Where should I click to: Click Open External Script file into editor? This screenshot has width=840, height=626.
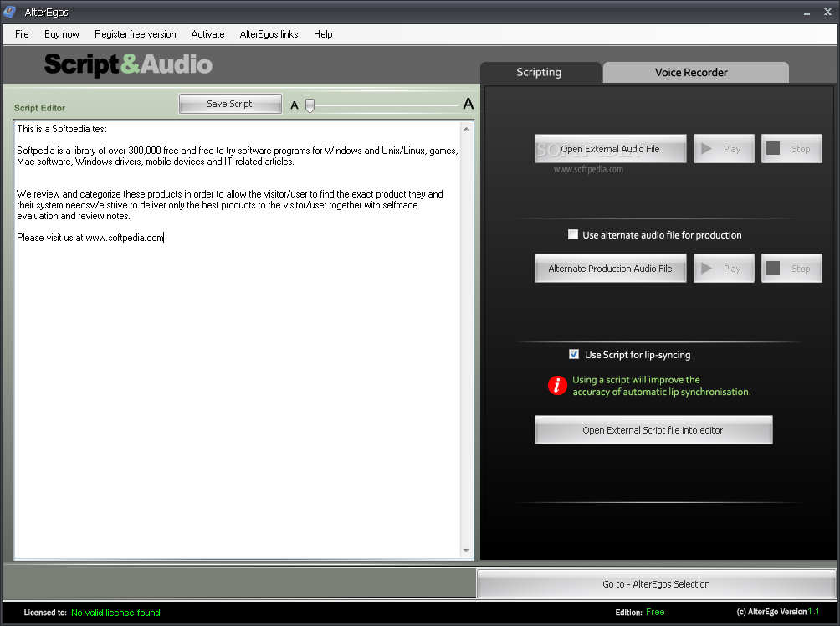click(x=653, y=430)
